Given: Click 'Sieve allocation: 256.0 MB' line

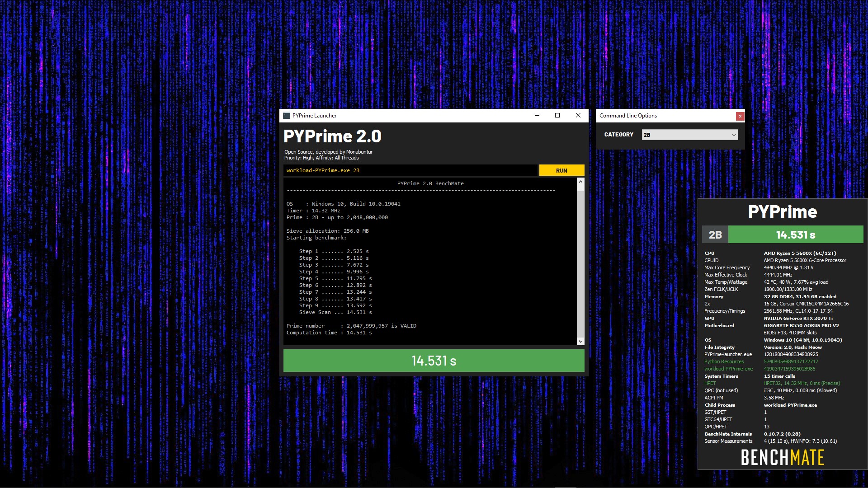Looking at the screenshot, I should point(328,231).
